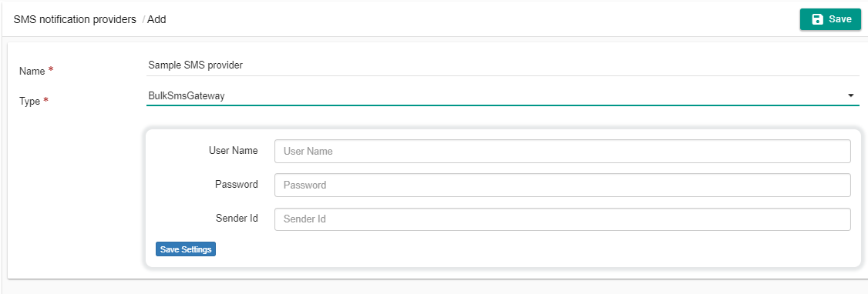This screenshot has height=294, width=868.
Task: Click the Name field label
Action: tap(32, 71)
